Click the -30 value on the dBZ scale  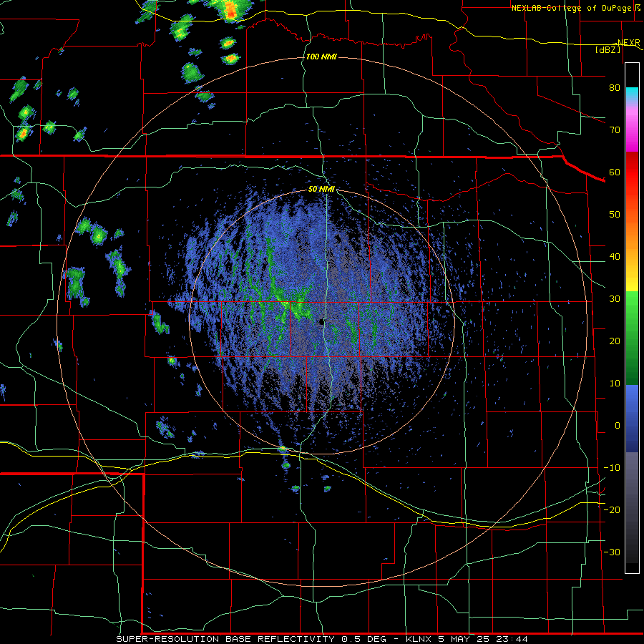tap(612, 552)
